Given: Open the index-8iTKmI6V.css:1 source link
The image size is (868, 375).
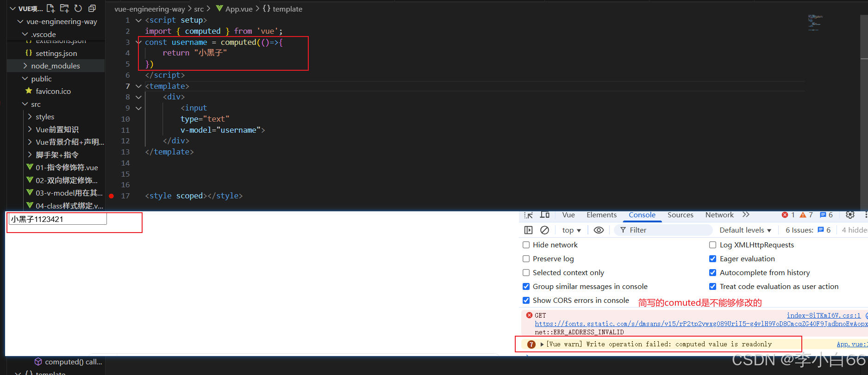Looking at the screenshot, I should [x=824, y=315].
